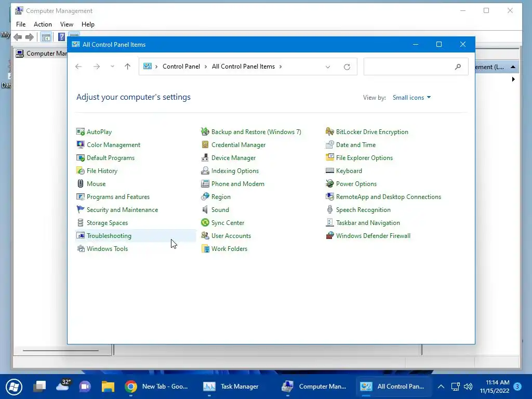Open the Work Folders icon
Screen dimensions: 532x399
(x=205, y=249)
